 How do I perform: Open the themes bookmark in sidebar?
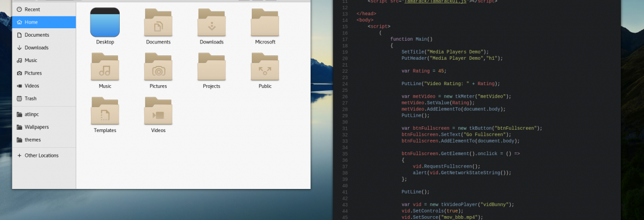tap(44, 139)
